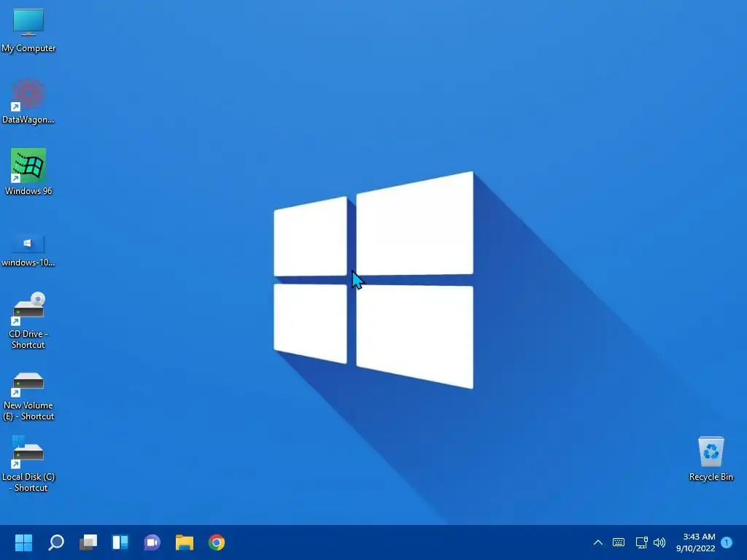Launch the Chat app from the taskbar
The width and height of the screenshot is (747, 560).
point(152,542)
